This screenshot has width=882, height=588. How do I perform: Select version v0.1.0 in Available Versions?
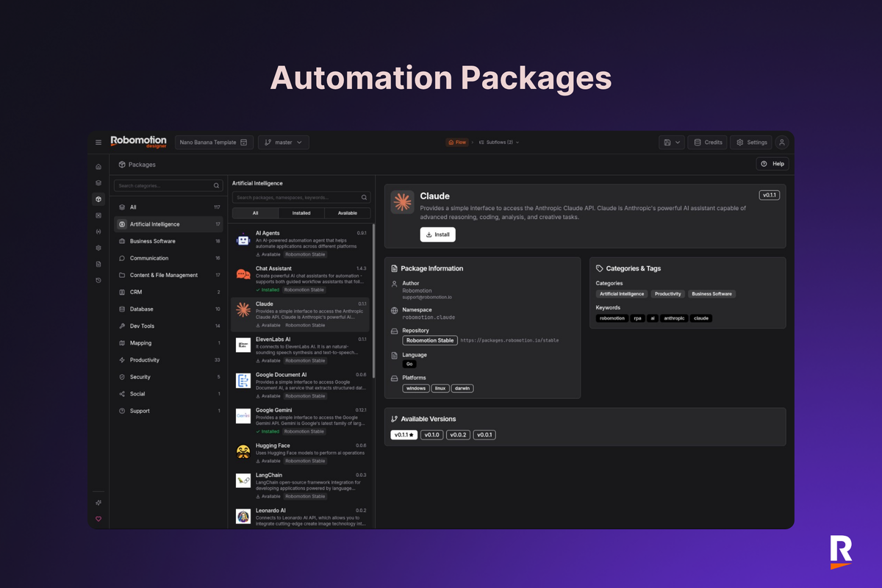click(432, 434)
